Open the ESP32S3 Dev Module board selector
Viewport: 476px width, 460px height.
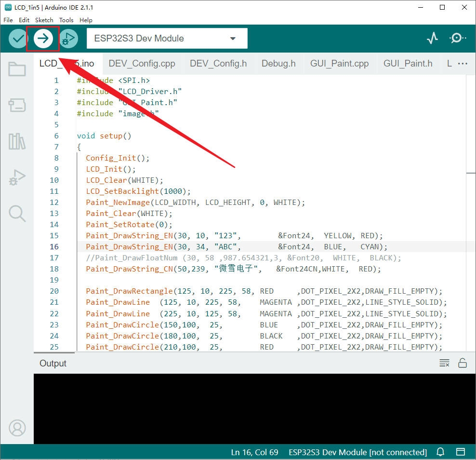tap(167, 38)
